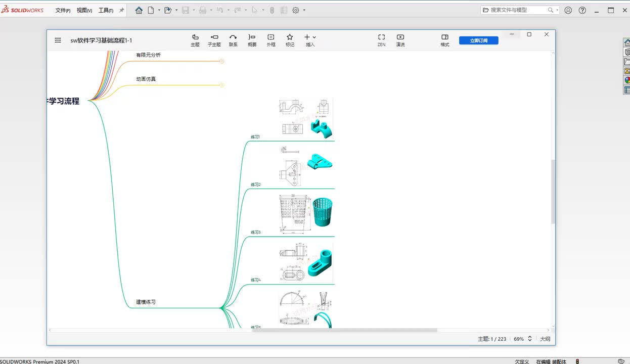This screenshot has height=364, width=630.
Task: Add a boundary (外框)
Action: click(x=271, y=40)
